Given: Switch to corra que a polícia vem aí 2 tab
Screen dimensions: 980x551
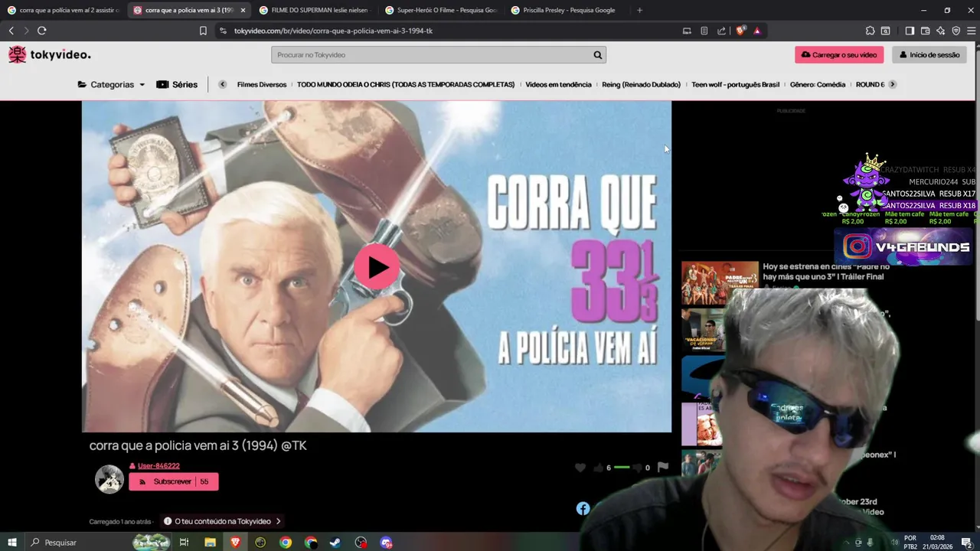Looking at the screenshot, I should 63,10.
